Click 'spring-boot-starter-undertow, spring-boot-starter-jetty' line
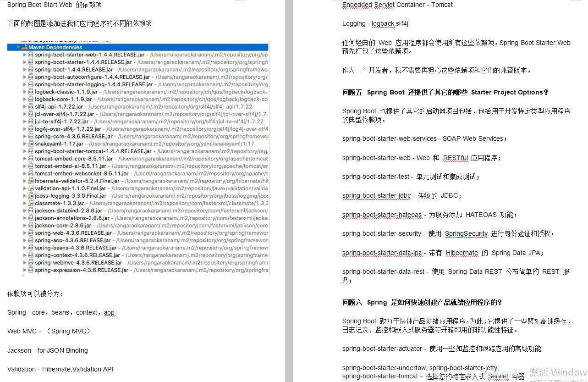Screen dimensions: 588x382 pos(420,368)
